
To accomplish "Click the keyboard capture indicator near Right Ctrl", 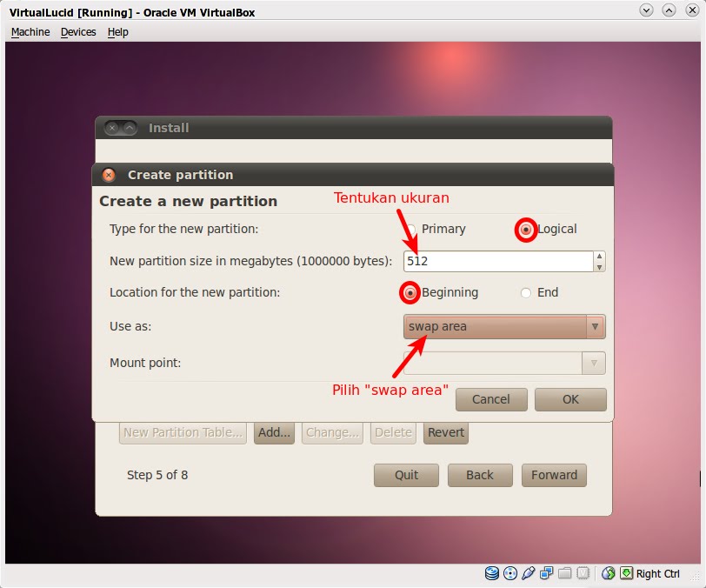I will [627, 572].
